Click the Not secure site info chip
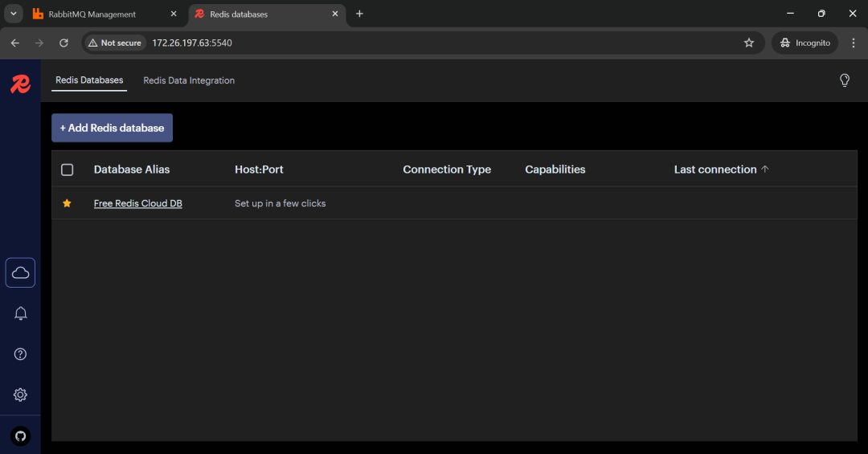Screen dimensions: 868x454 coord(115,43)
